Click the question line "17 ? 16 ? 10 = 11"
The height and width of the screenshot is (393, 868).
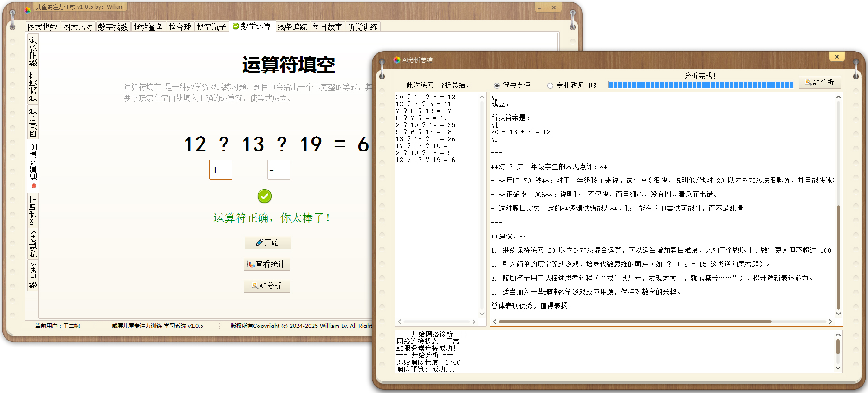(x=428, y=146)
